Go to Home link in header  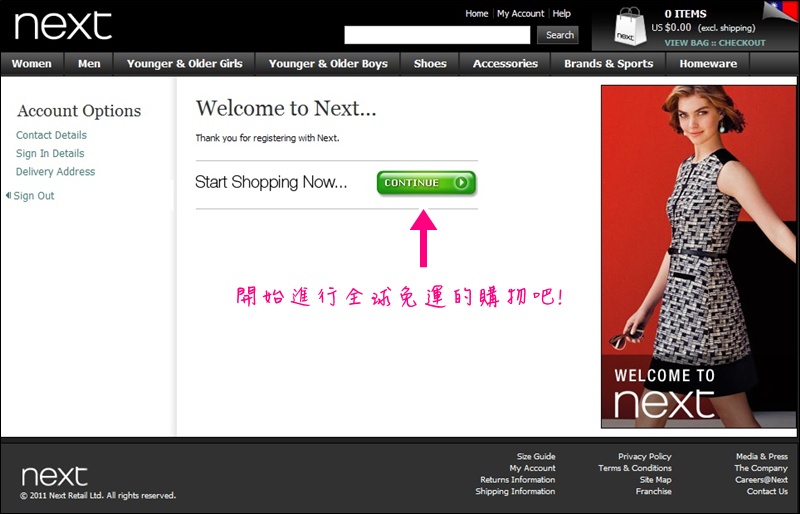[x=477, y=14]
